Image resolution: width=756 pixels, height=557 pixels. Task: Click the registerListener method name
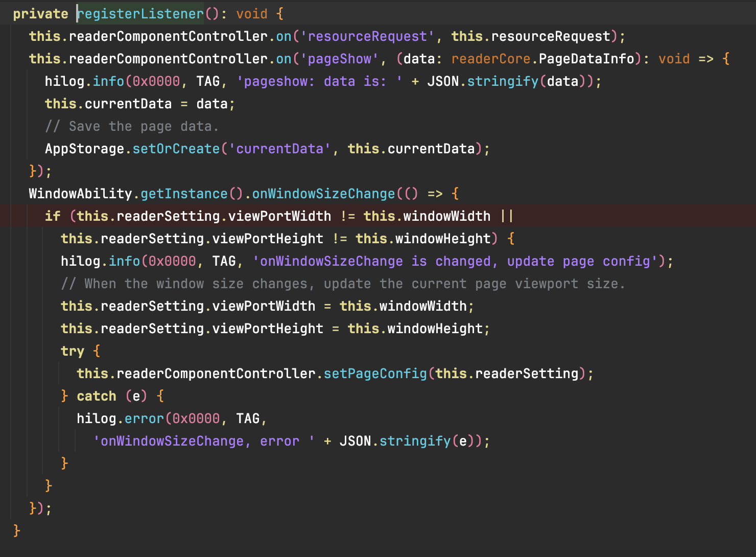tap(140, 14)
